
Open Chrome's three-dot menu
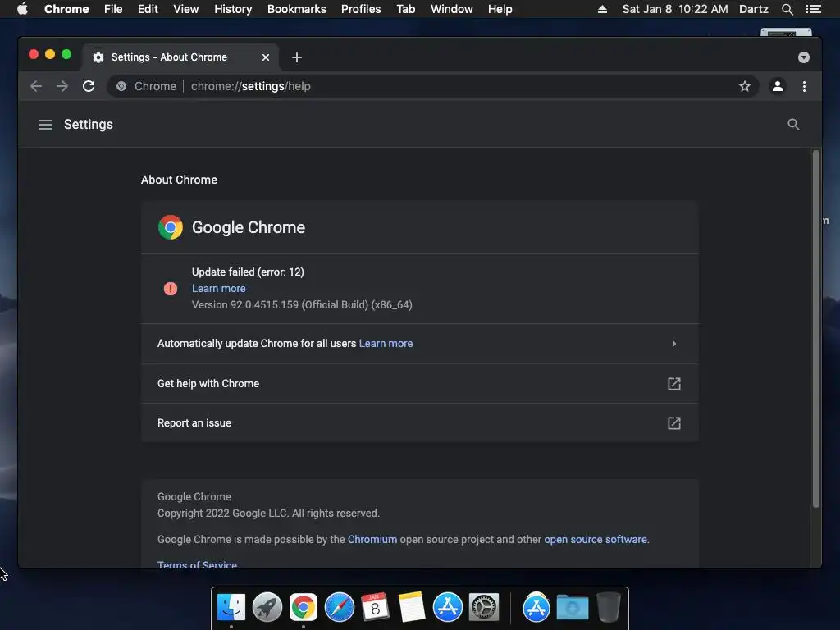pyautogui.click(x=804, y=86)
